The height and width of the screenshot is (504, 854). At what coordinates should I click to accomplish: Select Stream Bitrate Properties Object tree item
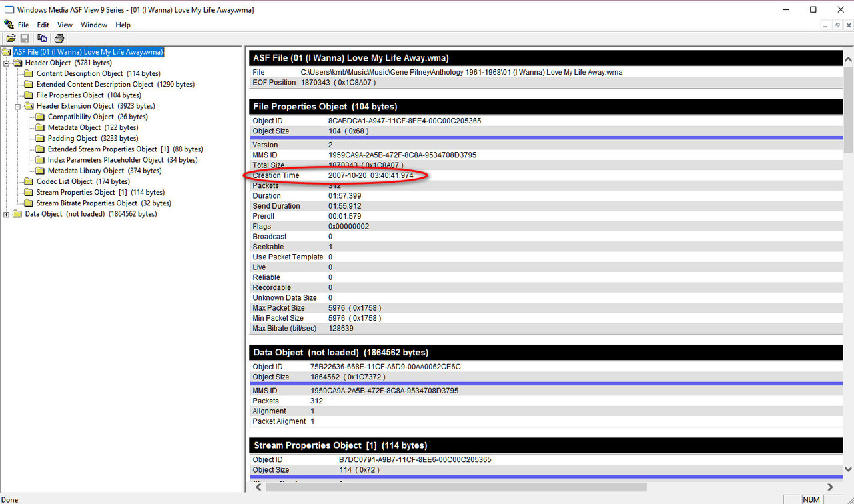click(104, 203)
